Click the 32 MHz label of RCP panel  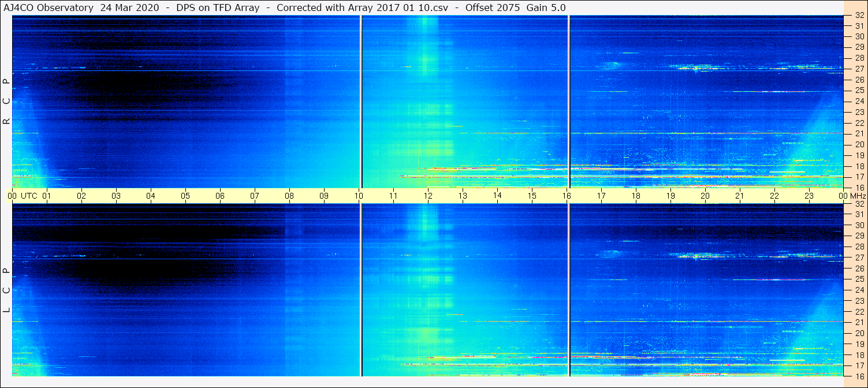tap(859, 16)
